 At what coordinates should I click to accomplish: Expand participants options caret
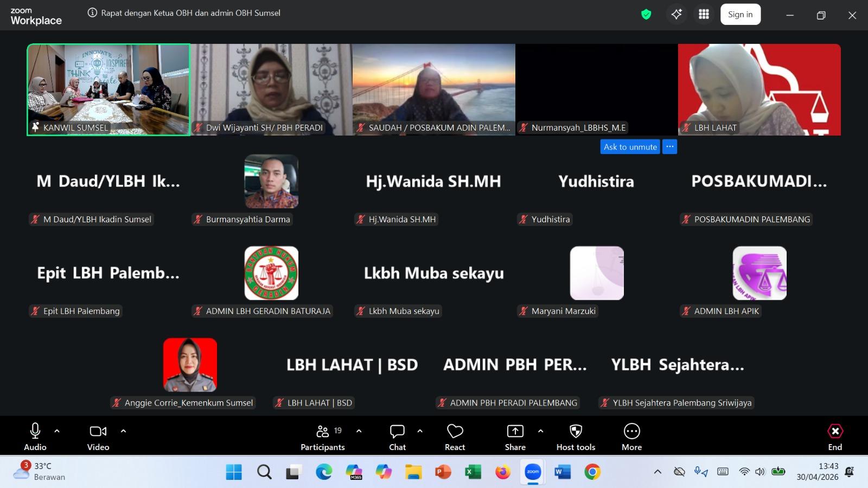coord(359,431)
